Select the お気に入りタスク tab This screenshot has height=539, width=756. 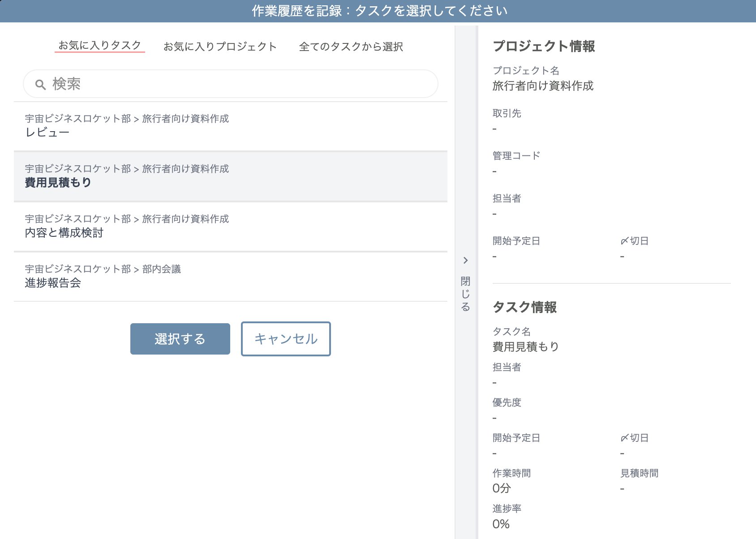(x=99, y=45)
